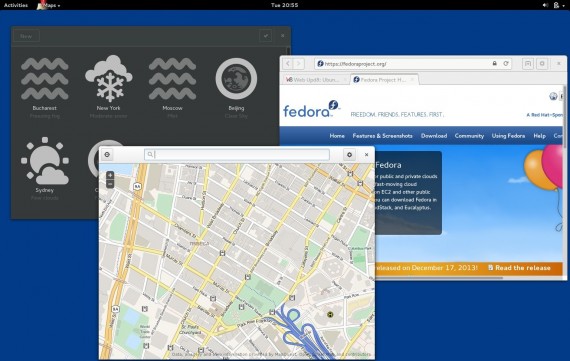Image resolution: width=570 pixels, height=361 pixels.
Task: Open the Maps layers menu button
Action: tap(349, 155)
